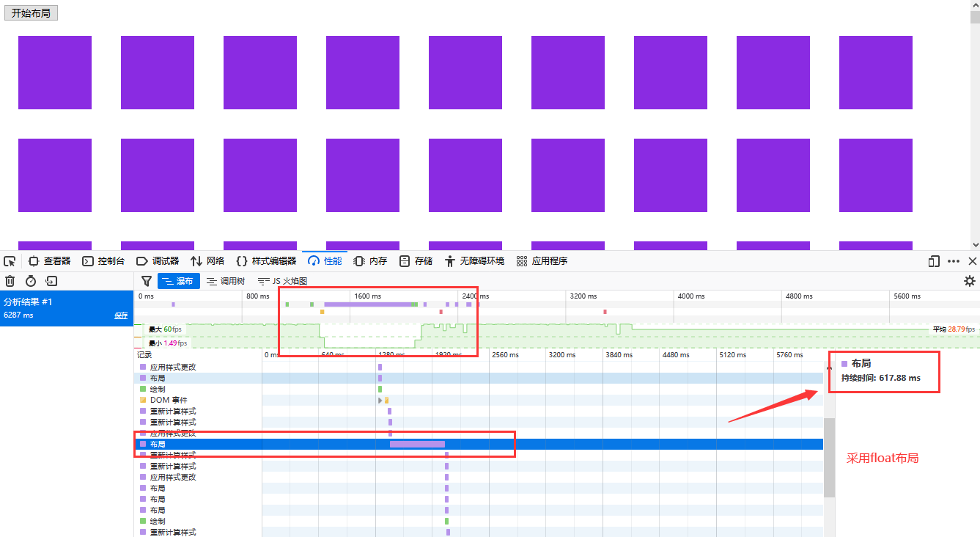
Task: Click the page scrollbar up arrow
Action: (x=975, y=5)
